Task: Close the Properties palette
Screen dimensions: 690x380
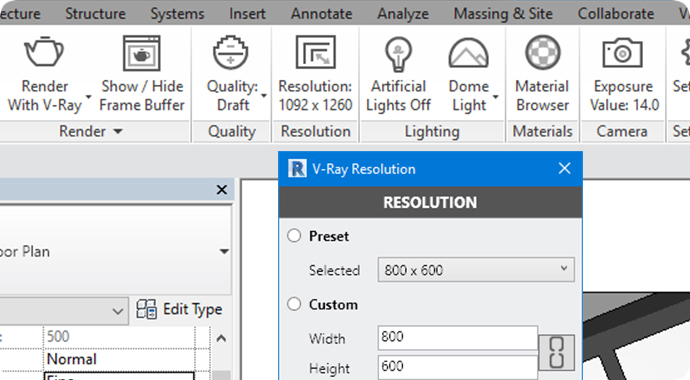Action: click(222, 190)
